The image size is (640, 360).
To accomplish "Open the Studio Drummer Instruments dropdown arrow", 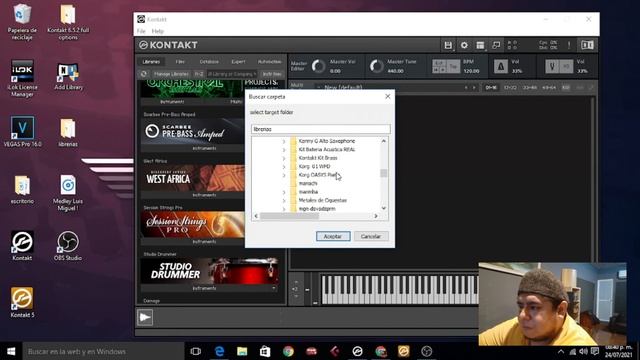I will coord(274,288).
